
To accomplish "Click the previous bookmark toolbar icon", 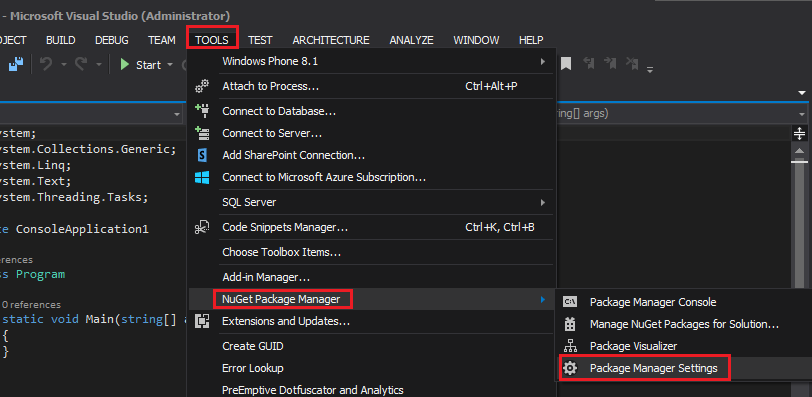I will tap(589, 64).
